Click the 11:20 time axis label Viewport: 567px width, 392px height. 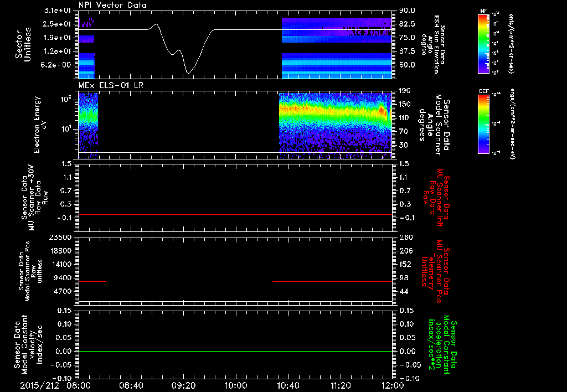[x=341, y=385]
